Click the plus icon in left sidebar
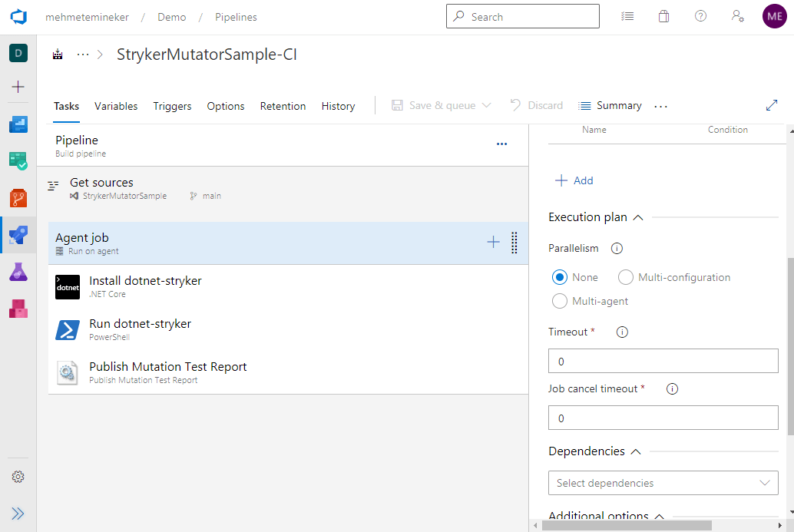The image size is (794, 532). point(18,87)
